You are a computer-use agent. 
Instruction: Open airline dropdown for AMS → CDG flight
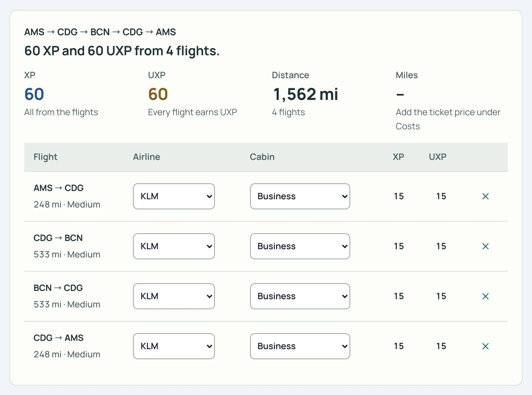[x=174, y=196]
